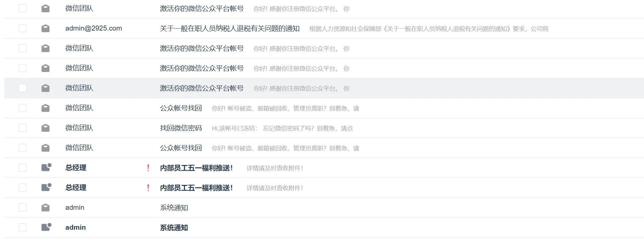Click envelope icon of 微信团队 row just below admin@2925.com
This screenshot has height=240, width=644.
click(x=46, y=48)
